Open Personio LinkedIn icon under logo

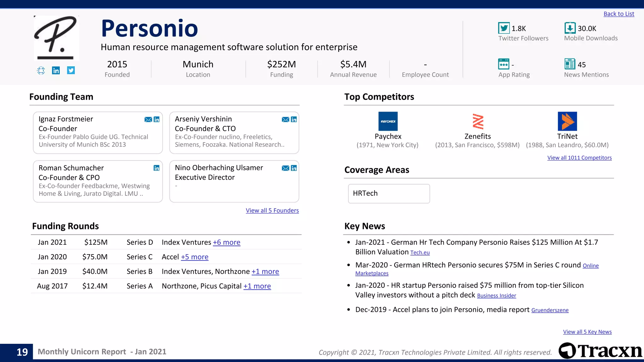[x=56, y=70]
